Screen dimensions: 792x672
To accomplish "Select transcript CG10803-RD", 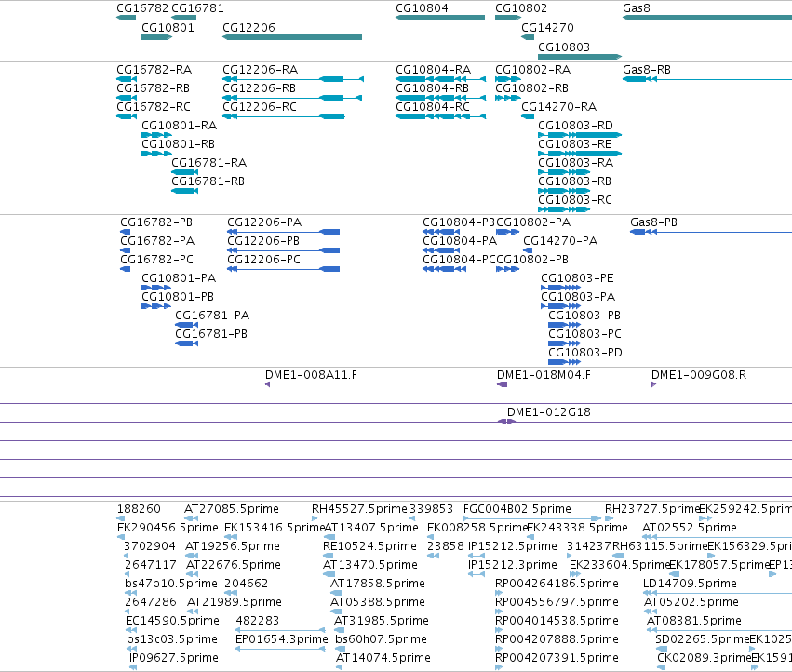I will tap(576, 126).
